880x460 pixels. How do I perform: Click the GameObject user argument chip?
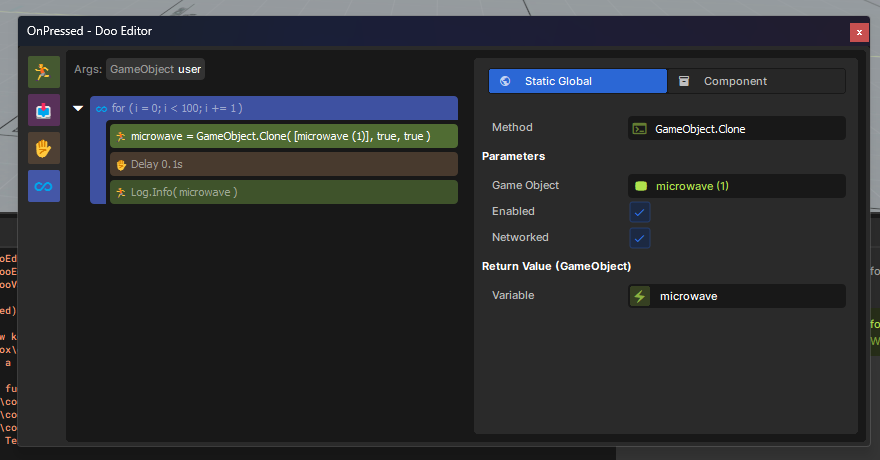tap(155, 70)
